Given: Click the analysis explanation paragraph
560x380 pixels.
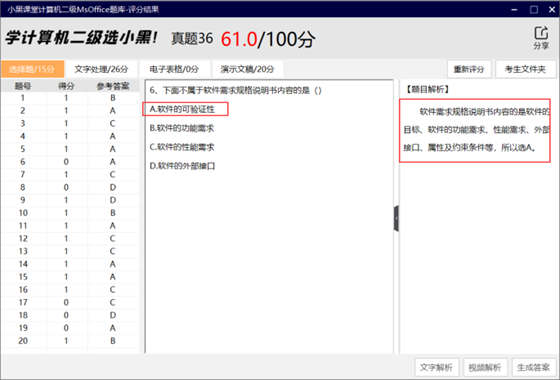Looking at the screenshot, I should point(476,130).
